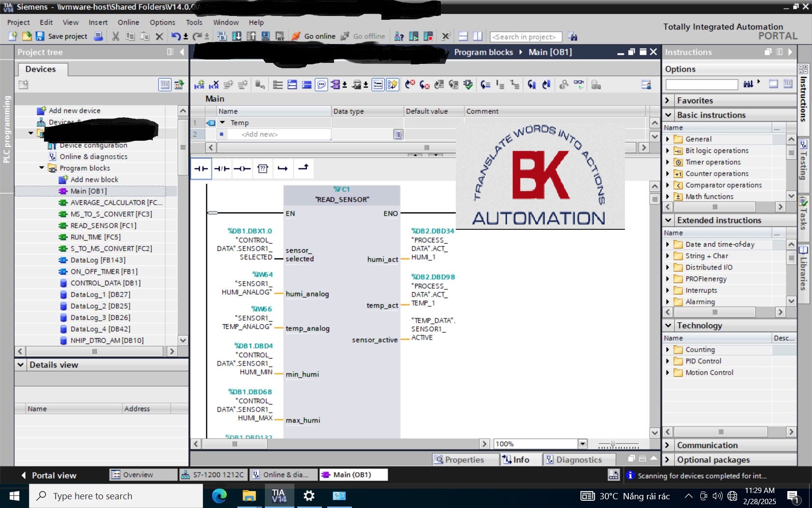
Task: Insert output coil instruction
Action: click(242, 168)
